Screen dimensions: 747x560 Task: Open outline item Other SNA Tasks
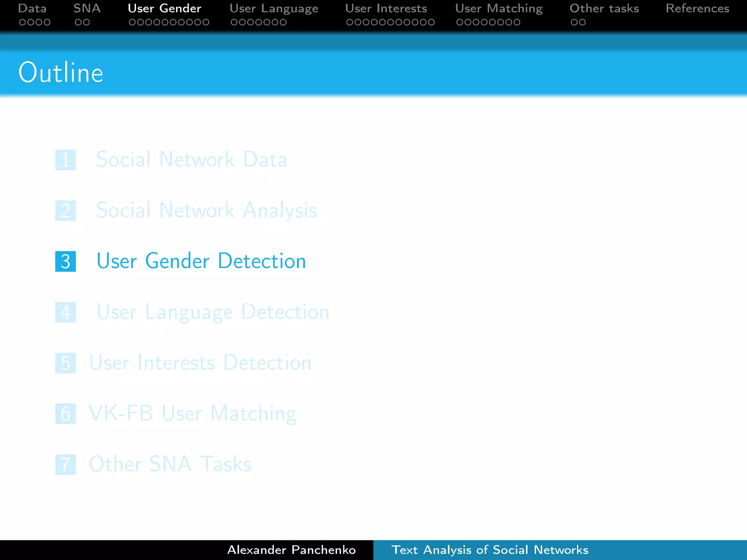[x=170, y=464]
